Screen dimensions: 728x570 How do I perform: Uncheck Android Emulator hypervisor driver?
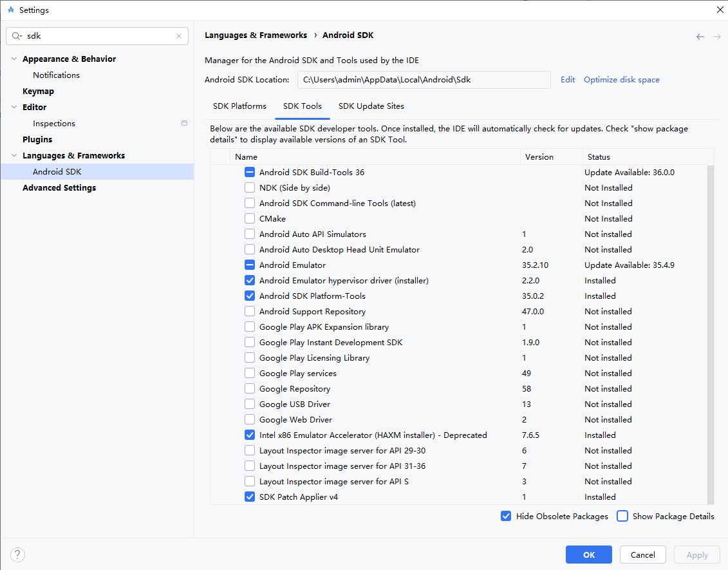250,281
